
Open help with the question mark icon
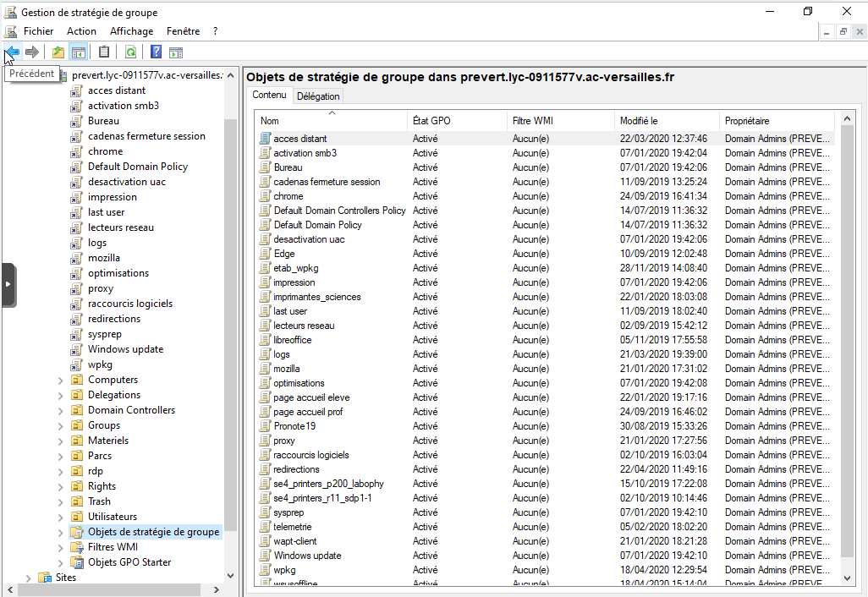pyautogui.click(x=157, y=52)
